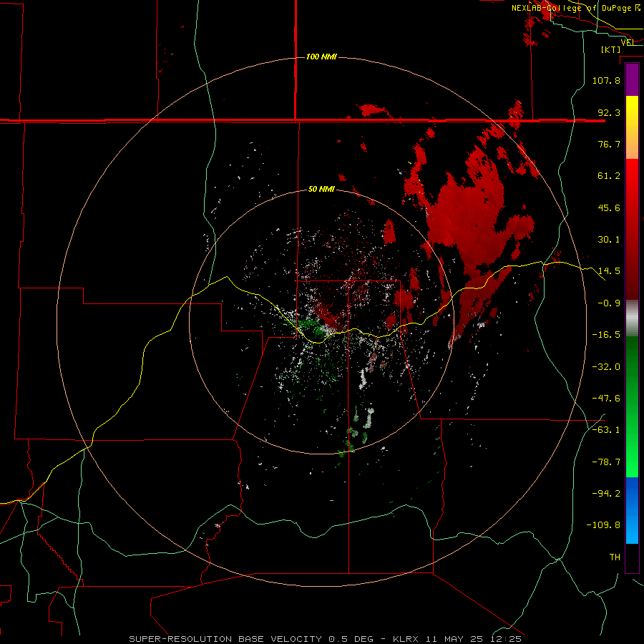Click the green segment of the color scale
Screen dimensions: 644x644
coord(632,406)
